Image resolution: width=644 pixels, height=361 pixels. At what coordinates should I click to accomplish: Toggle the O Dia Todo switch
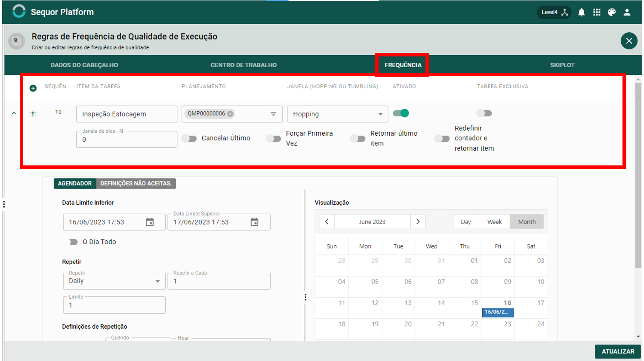coord(73,242)
